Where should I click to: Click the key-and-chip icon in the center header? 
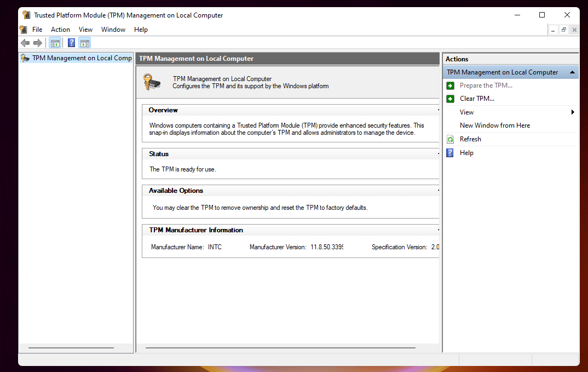[x=152, y=82]
